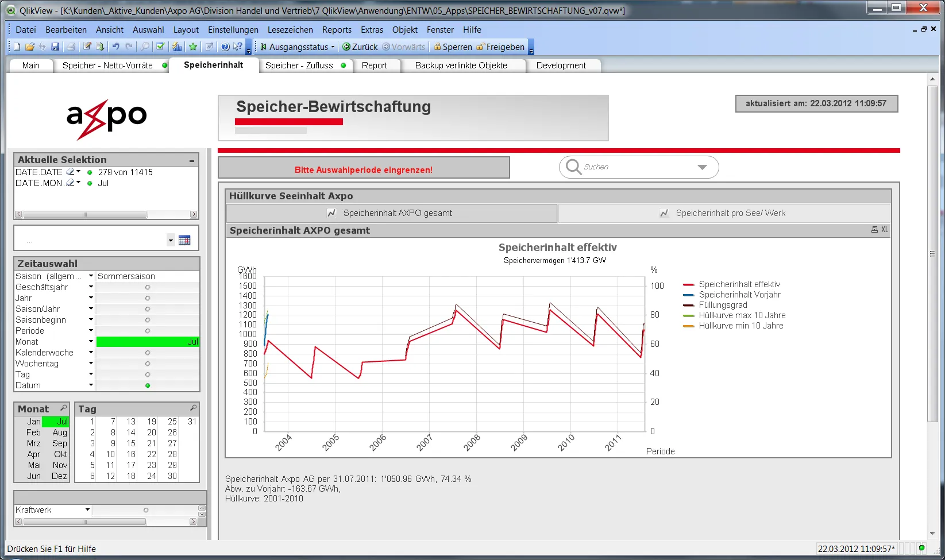
Task: Expand the Saison (allgemein) dropdown
Action: tap(91, 276)
